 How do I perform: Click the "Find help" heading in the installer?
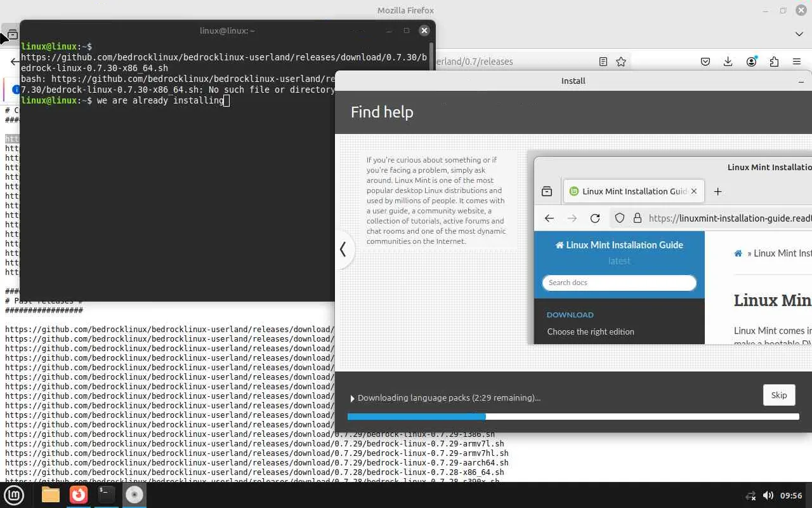pos(382,112)
